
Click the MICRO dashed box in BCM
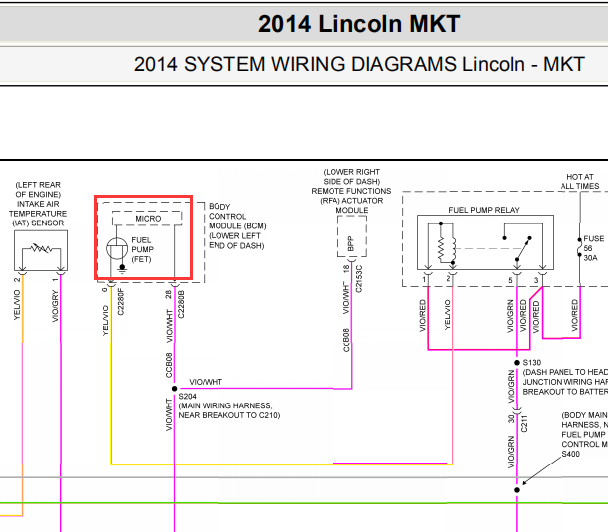147,218
